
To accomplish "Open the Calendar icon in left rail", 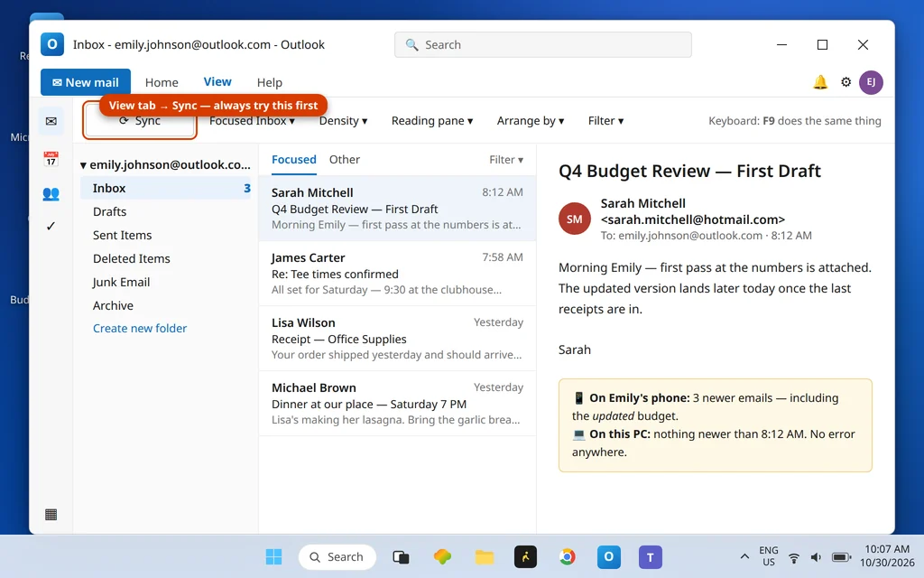I will [51, 158].
